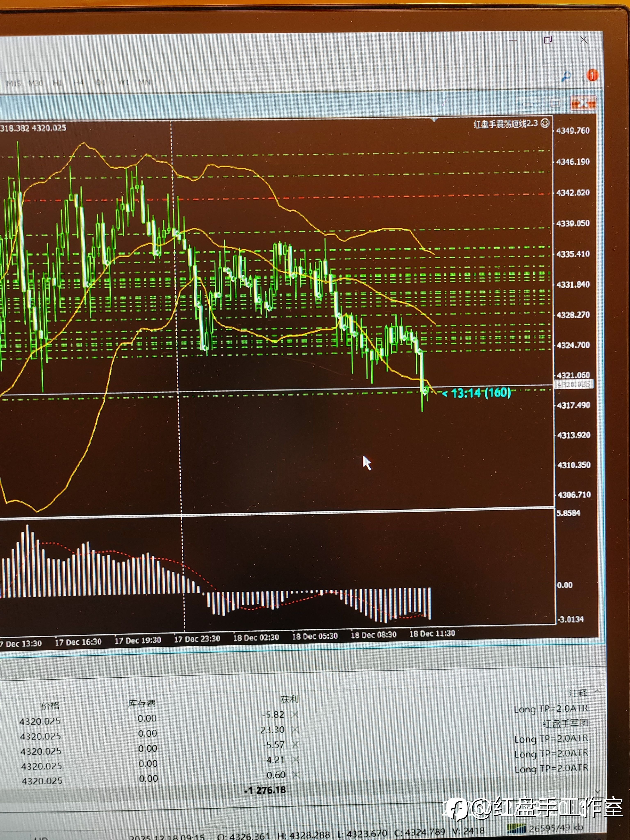The width and height of the screenshot is (630, 840).
Task: Switch chart to M15 timeframe
Action: pyautogui.click(x=14, y=83)
